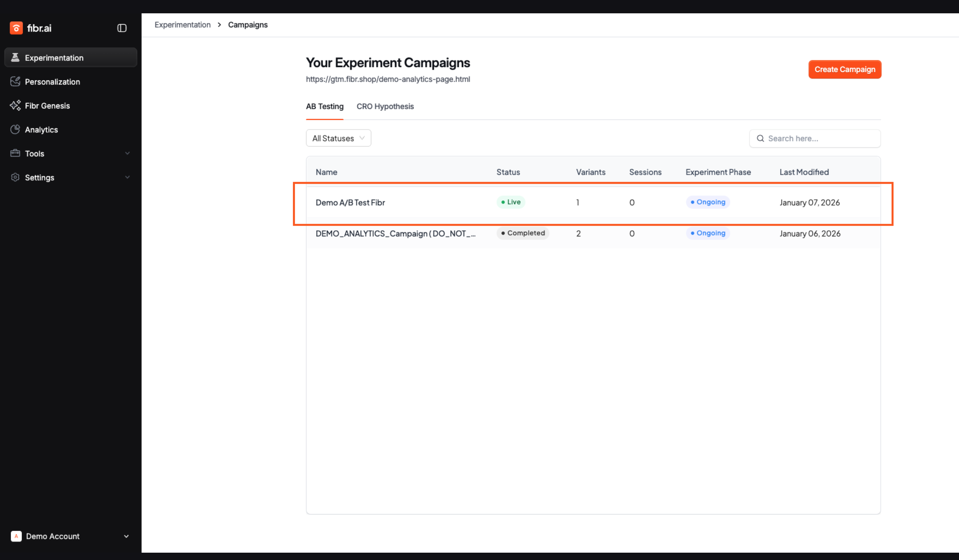The image size is (959, 560).
Task: Open the All Statuses dropdown
Action: (x=338, y=138)
